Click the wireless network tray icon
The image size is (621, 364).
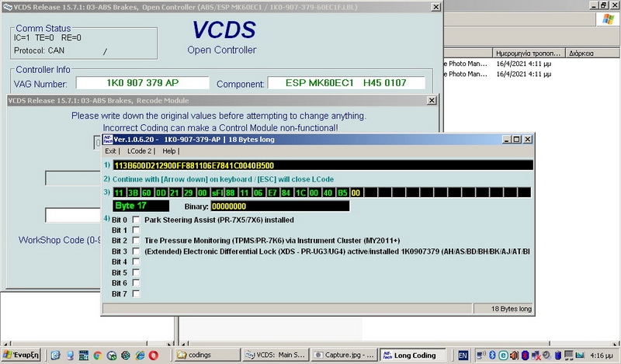click(x=481, y=355)
